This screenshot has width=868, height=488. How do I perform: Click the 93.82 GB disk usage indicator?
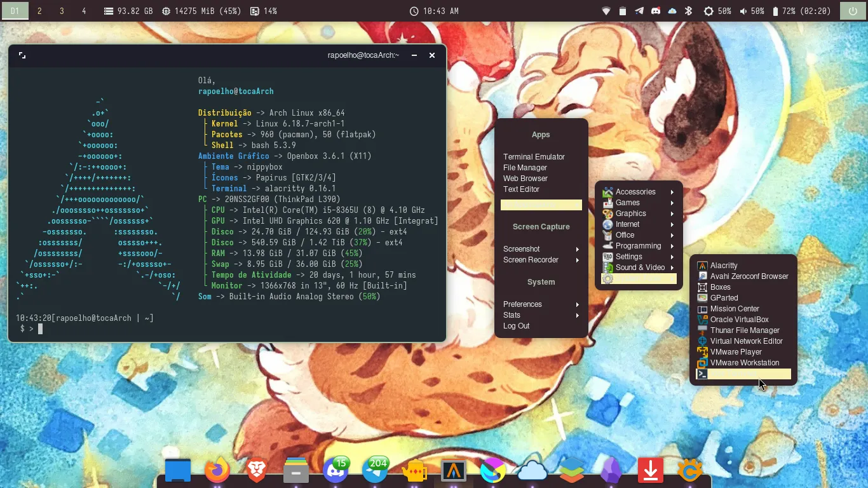coord(128,11)
